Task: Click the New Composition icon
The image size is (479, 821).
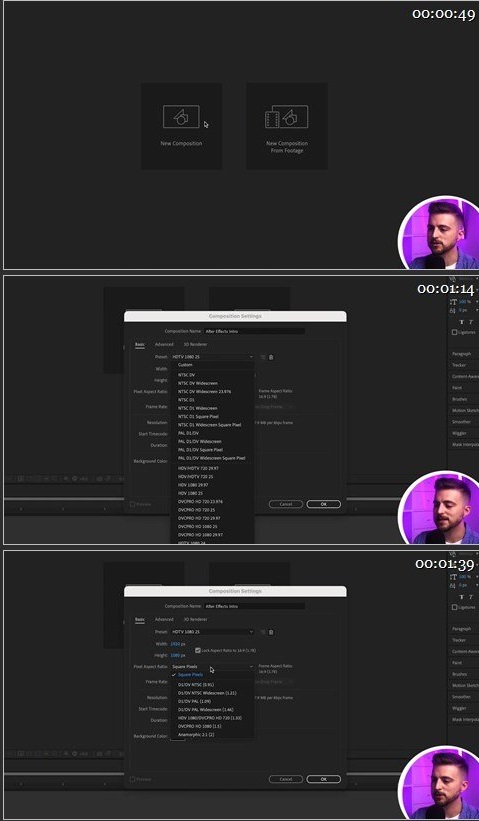Action: 181,116
